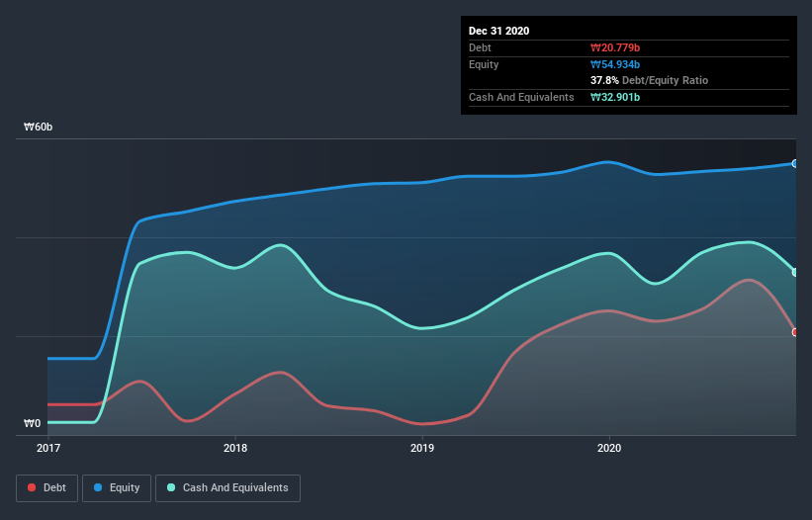Click the ₩20.779b debt value
The height and width of the screenshot is (520, 812).
coord(615,47)
